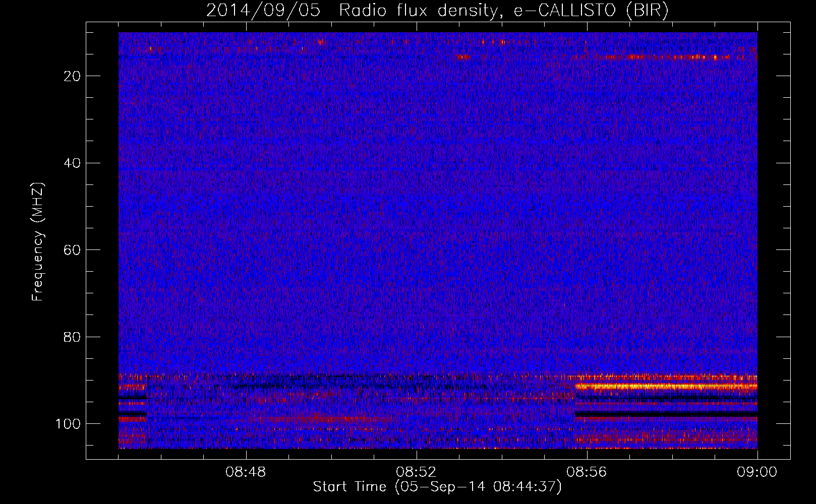The image size is (816, 504).
Task: Click the bright yellow emission band near 92 MHz
Action: pyautogui.click(x=666, y=387)
